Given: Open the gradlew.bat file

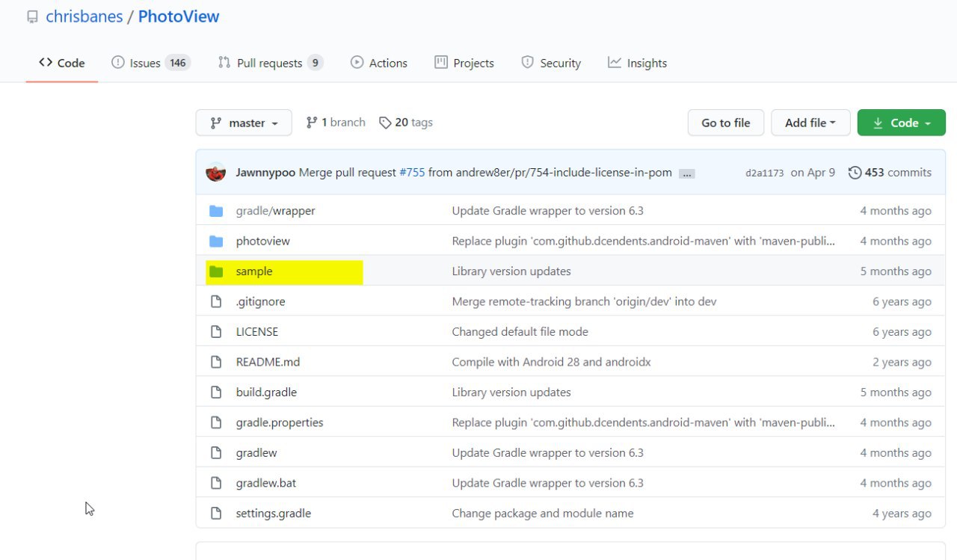Looking at the screenshot, I should click(266, 483).
